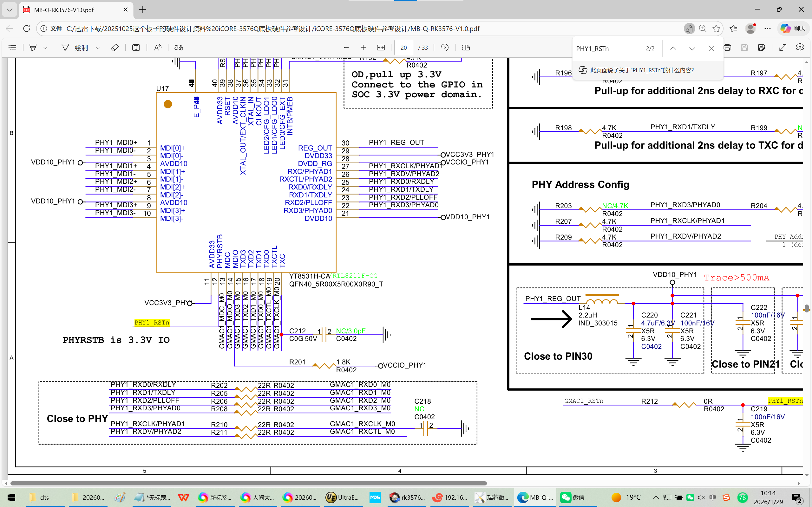
Task: Expand the draw (绘制) options dropdown
Action: click(x=98, y=48)
